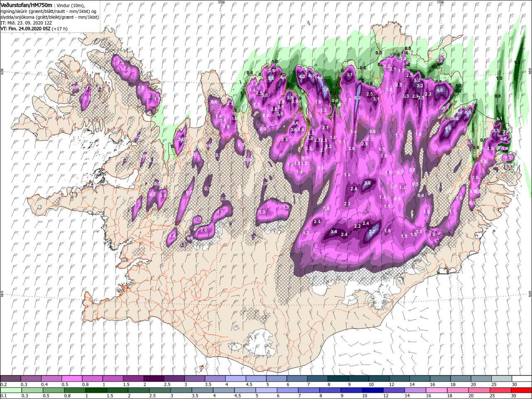The image size is (532, 399).
Task: Click the 0.2 label in snow legend
Action: pos(3,384)
